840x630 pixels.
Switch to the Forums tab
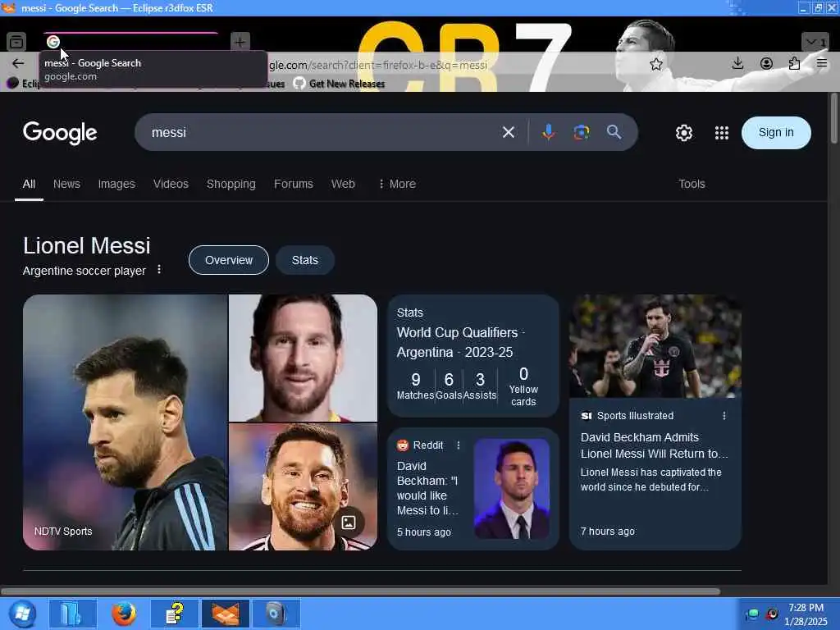[293, 184]
